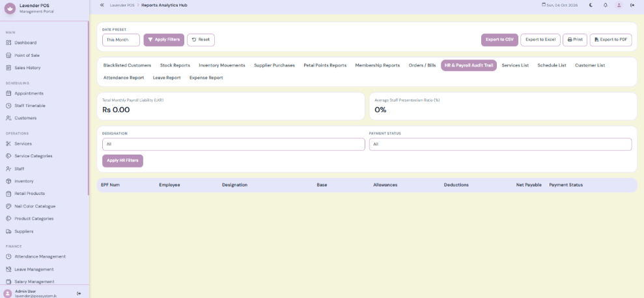Image resolution: width=644 pixels, height=298 pixels.
Task: Switch to the Supplier Purchases tab
Action: coord(274,65)
